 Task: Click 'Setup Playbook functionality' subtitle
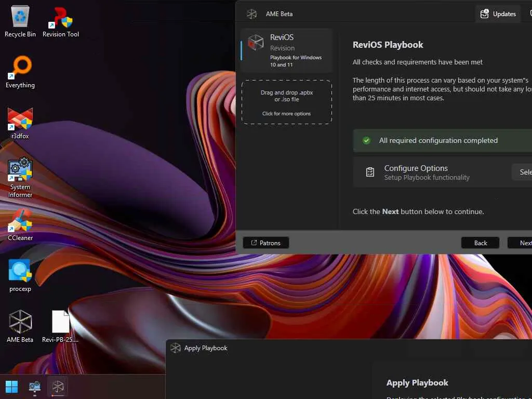coord(427,178)
